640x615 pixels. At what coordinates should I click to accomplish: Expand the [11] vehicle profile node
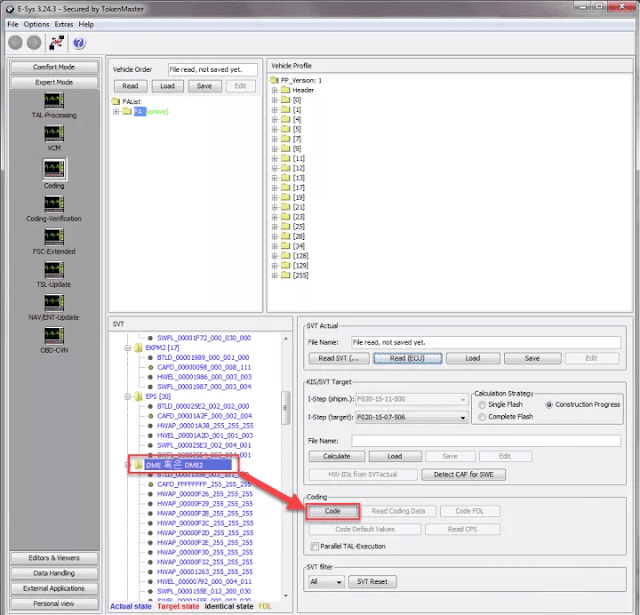click(275, 158)
